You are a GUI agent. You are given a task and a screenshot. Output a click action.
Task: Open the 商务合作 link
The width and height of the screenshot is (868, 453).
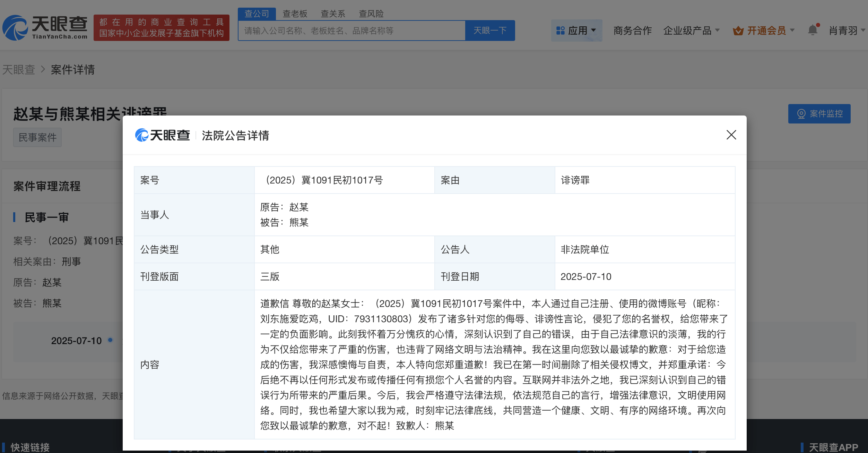[632, 31]
